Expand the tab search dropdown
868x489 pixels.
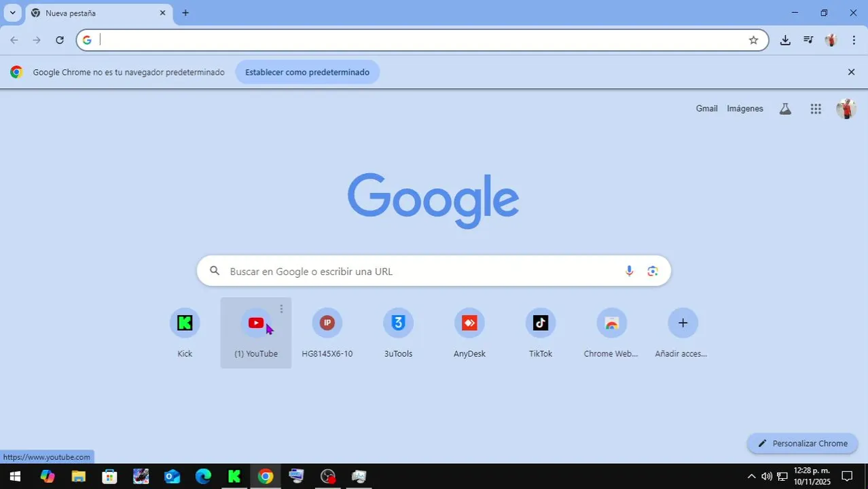(x=12, y=13)
